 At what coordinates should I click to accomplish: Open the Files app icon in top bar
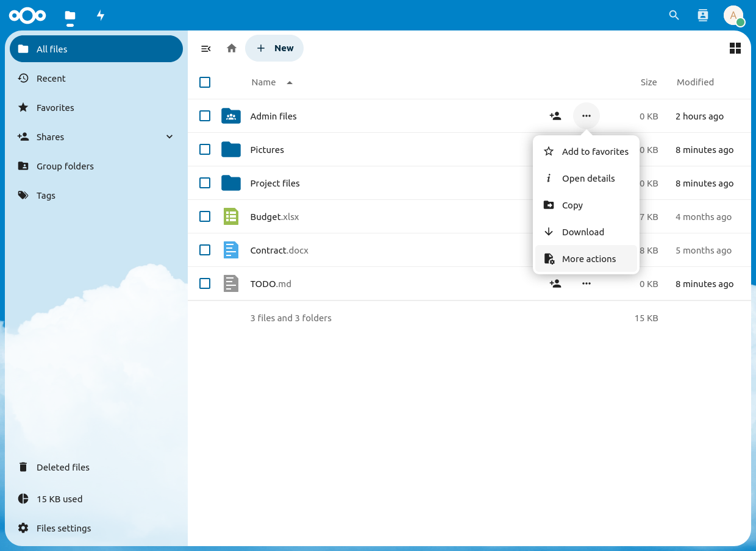coord(70,15)
